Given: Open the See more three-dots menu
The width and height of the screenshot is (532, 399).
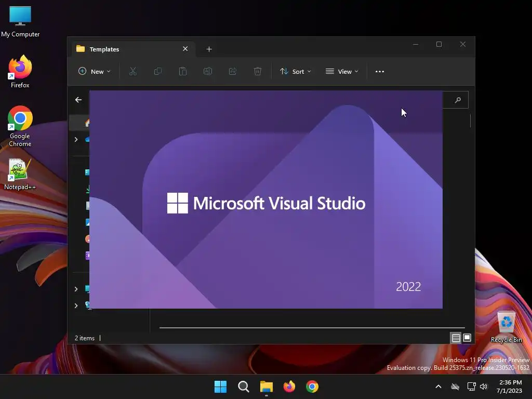Looking at the screenshot, I should [380, 72].
